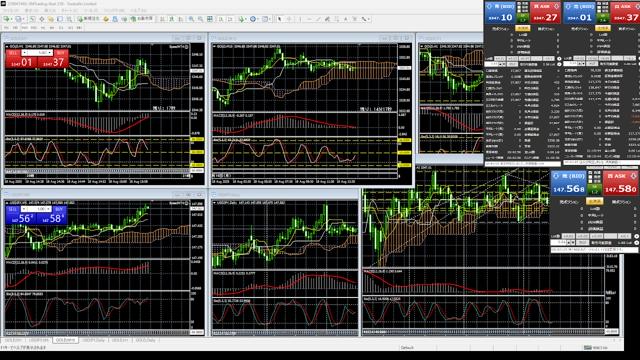Click the New Order toolbar button

(88, 19)
